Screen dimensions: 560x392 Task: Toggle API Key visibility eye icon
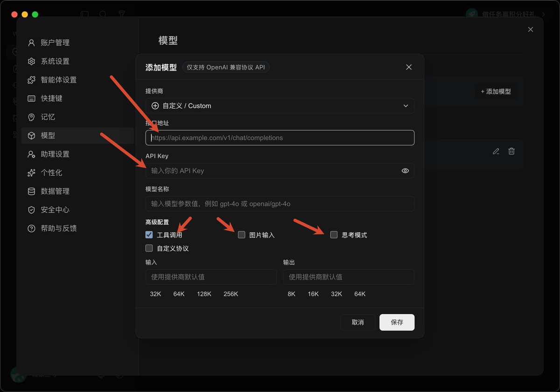pyautogui.click(x=405, y=171)
